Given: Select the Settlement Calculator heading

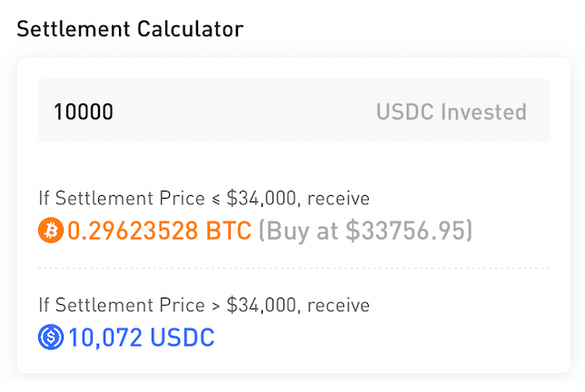Looking at the screenshot, I should pyautogui.click(x=130, y=29).
